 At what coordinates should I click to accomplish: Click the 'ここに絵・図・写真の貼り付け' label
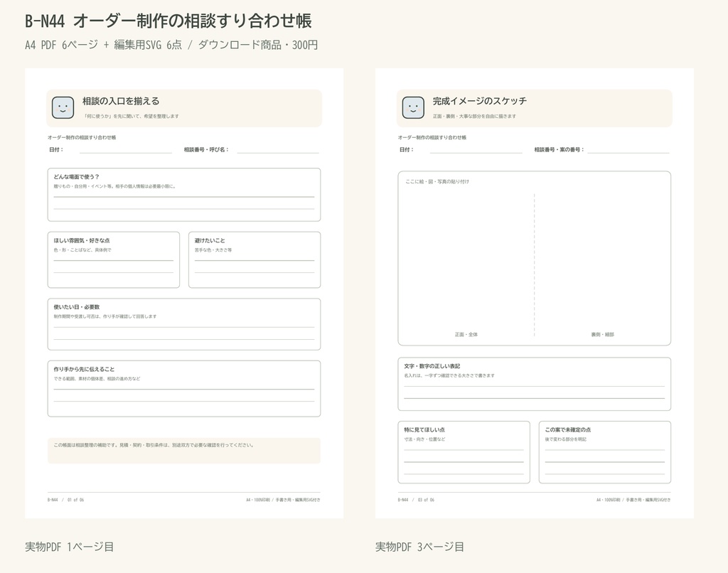click(x=437, y=181)
